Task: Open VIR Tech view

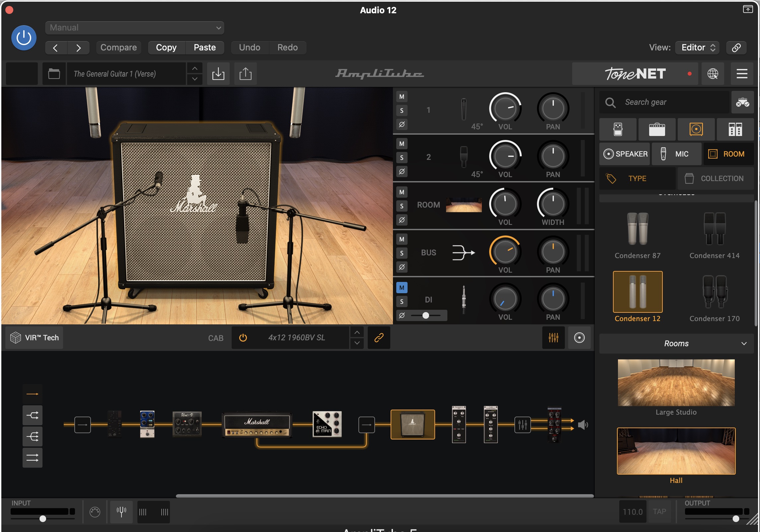Action: 35,338
